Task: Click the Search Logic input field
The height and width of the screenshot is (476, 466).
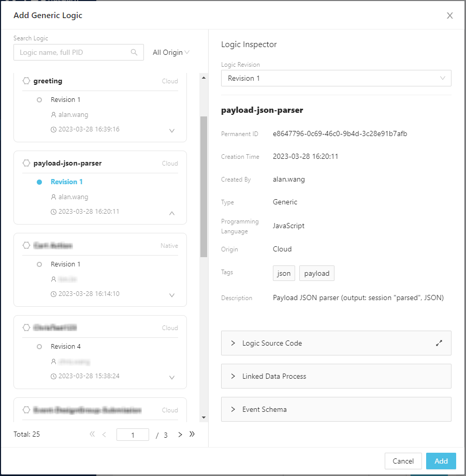Action: (x=72, y=52)
